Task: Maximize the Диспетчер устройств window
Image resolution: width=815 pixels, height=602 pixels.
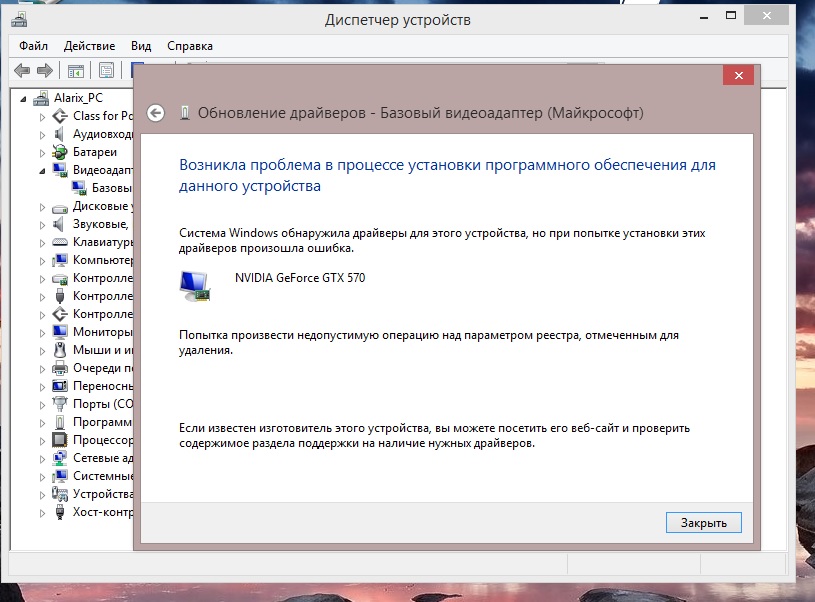Action: [731, 16]
